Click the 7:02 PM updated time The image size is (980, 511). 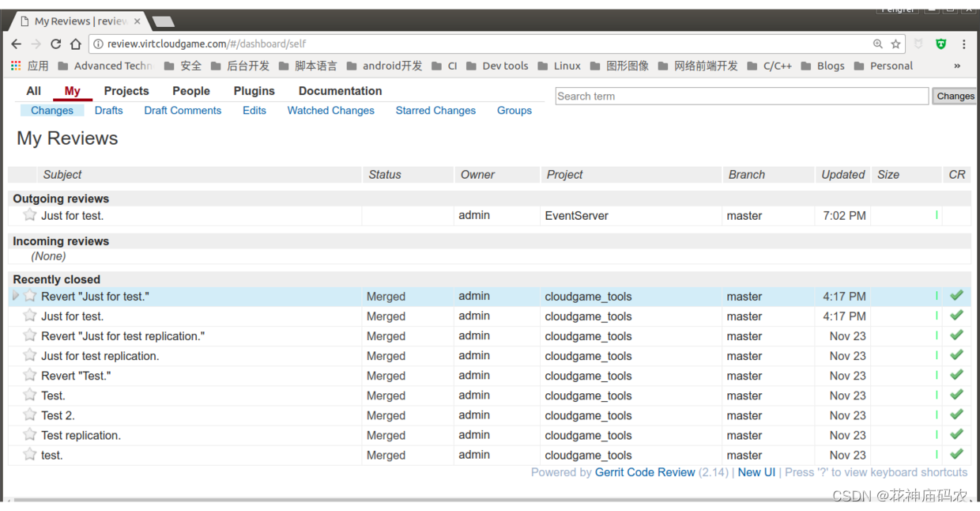[x=844, y=215]
